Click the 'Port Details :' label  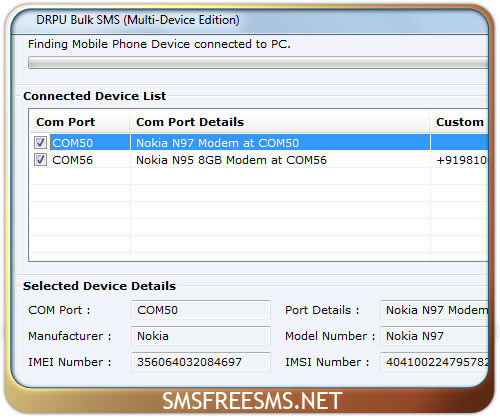tap(322, 310)
